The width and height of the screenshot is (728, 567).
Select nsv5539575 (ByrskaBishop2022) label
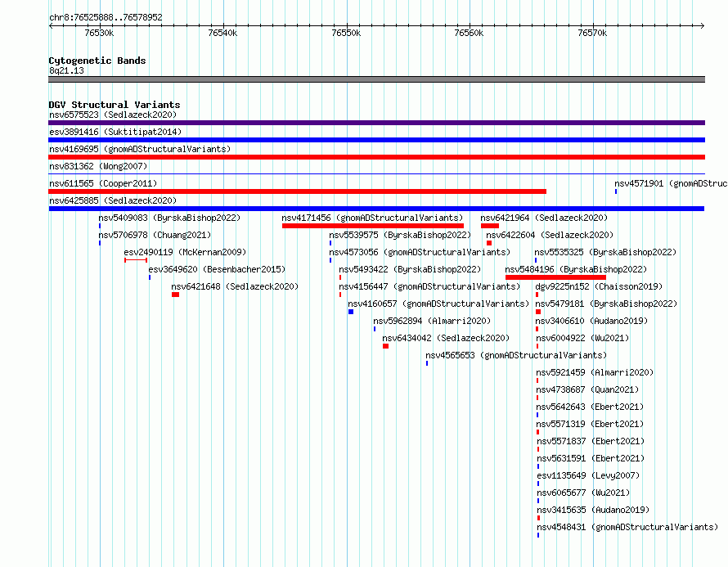(400, 235)
